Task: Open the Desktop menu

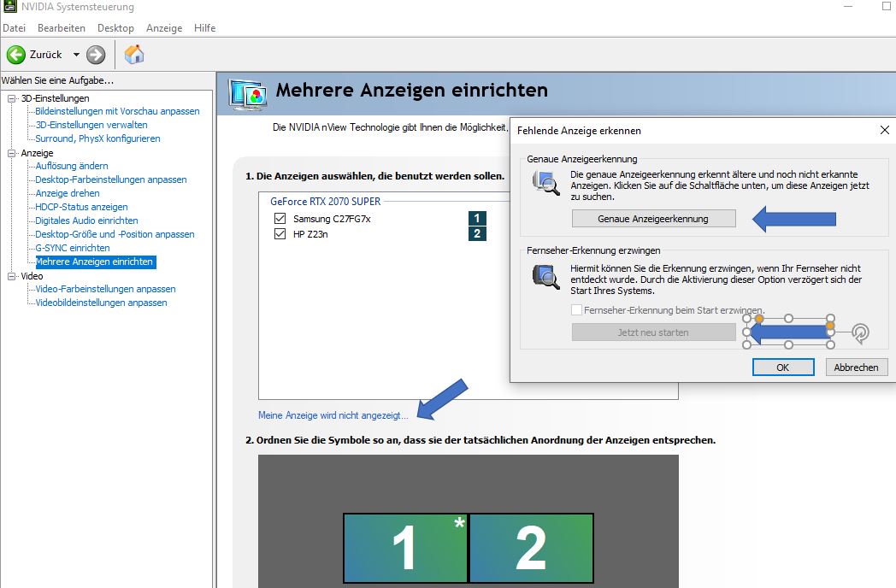Action: click(x=115, y=28)
